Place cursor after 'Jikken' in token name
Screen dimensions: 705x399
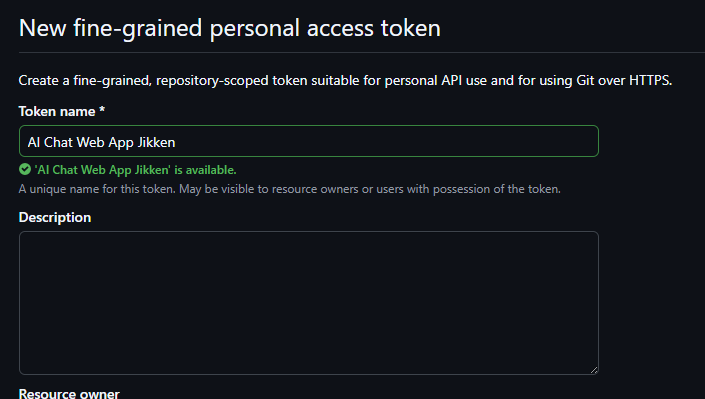coord(176,142)
